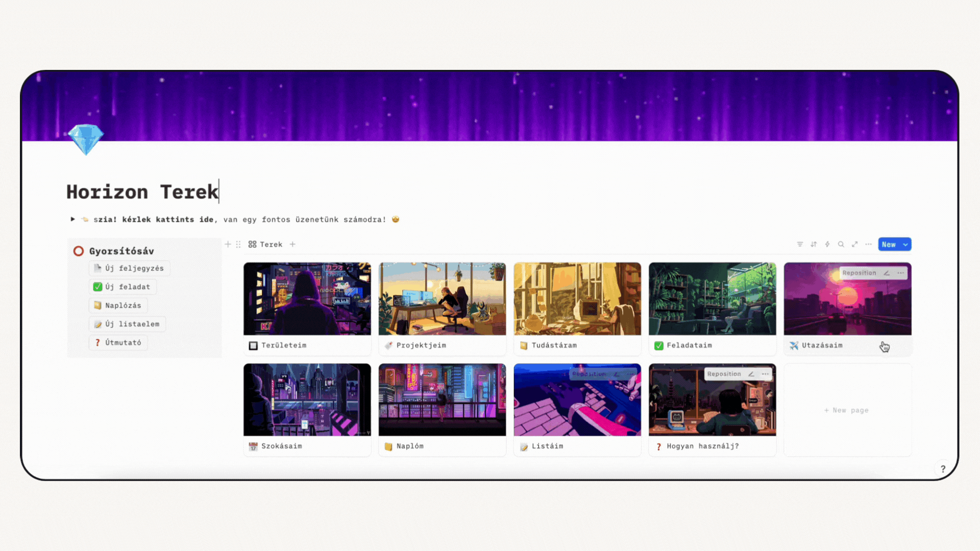Open the database more options menu
The height and width of the screenshot is (551, 980).
(868, 244)
